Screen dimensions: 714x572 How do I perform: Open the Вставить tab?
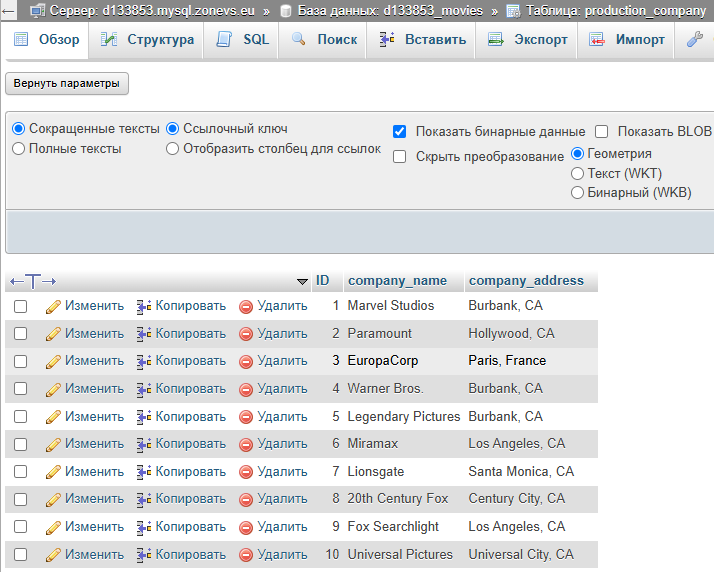[422, 40]
